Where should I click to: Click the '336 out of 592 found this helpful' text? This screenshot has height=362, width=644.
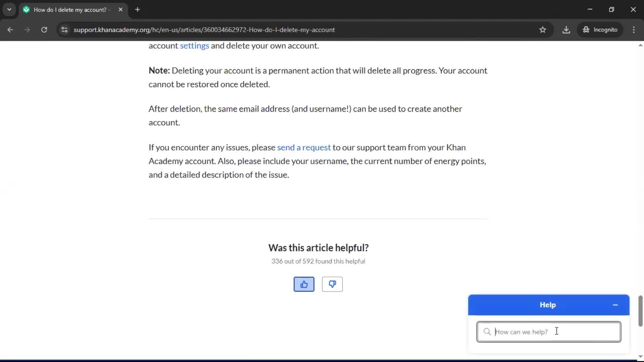tap(318, 261)
